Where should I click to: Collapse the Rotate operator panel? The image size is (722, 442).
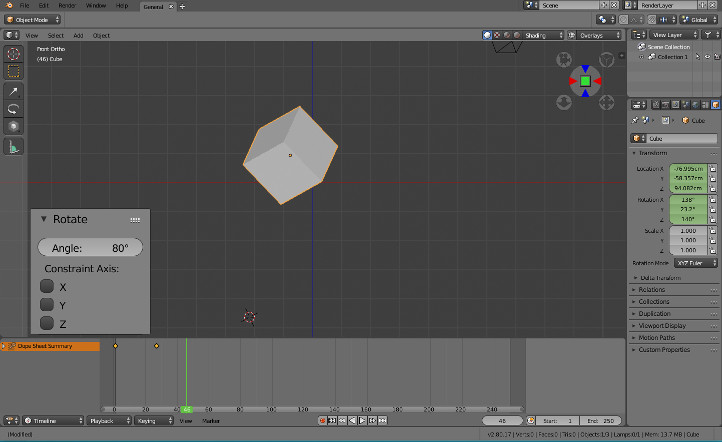[x=44, y=219]
